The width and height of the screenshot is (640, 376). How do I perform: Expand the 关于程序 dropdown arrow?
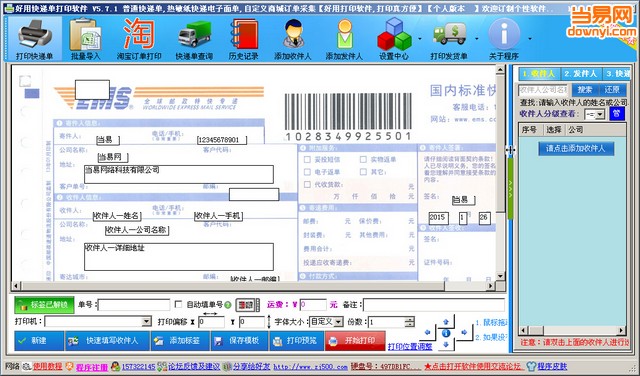click(x=530, y=39)
